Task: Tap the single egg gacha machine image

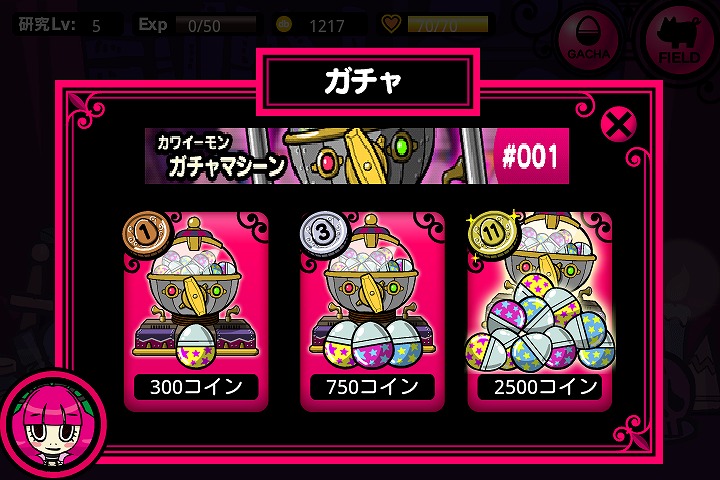Action: pyautogui.click(x=196, y=294)
